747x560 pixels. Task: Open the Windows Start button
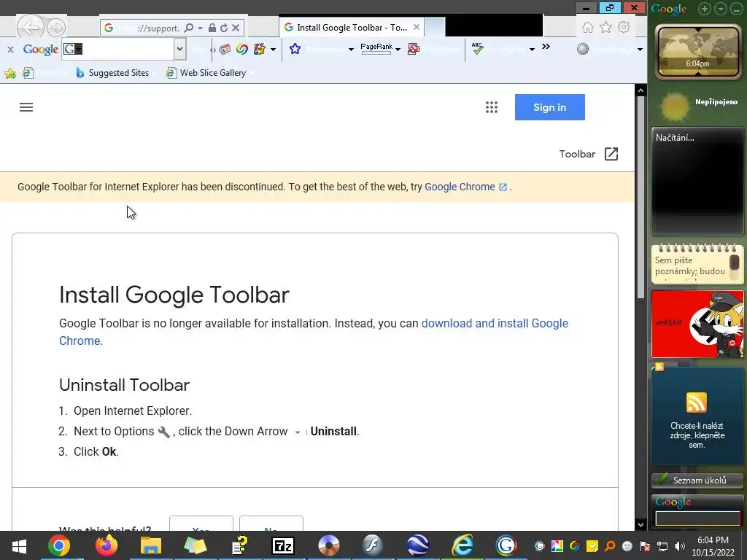pos(19,545)
